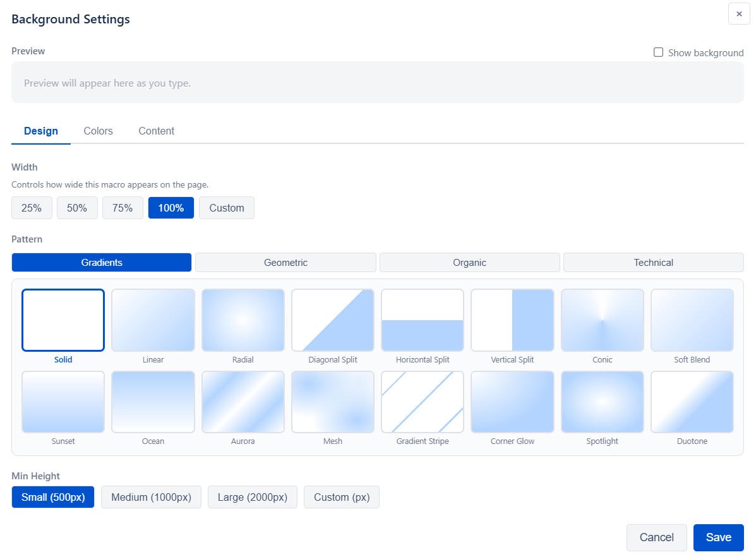Switch pattern category to Organic
The width and height of the screenshot is (756, 557).
tap(469, 262)
